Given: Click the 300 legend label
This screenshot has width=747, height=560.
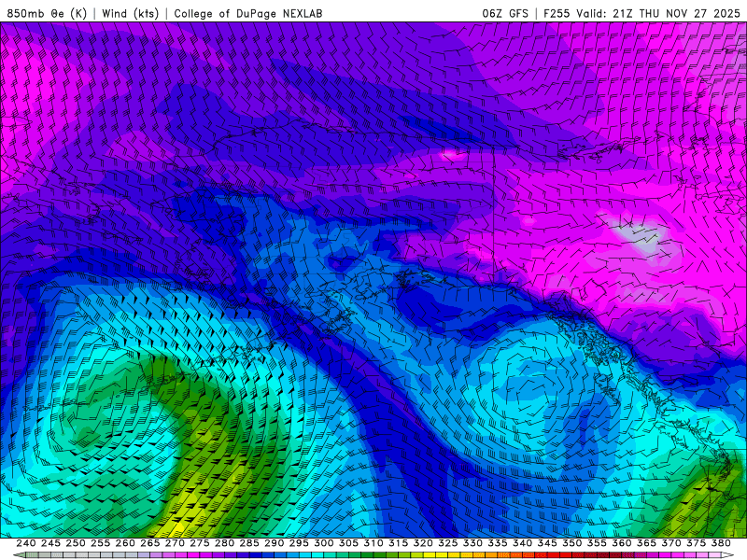Looking at the screenshot, I should (323, 543).
